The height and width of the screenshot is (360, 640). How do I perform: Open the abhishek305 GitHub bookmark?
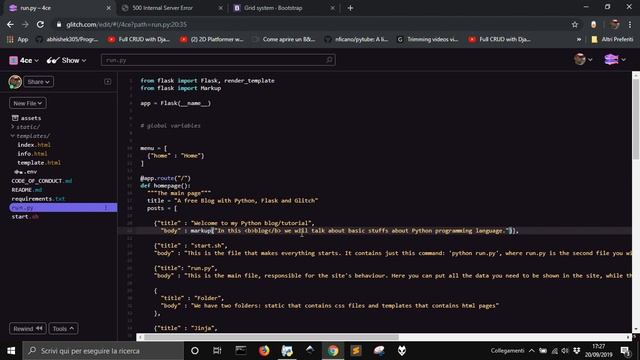67,39
